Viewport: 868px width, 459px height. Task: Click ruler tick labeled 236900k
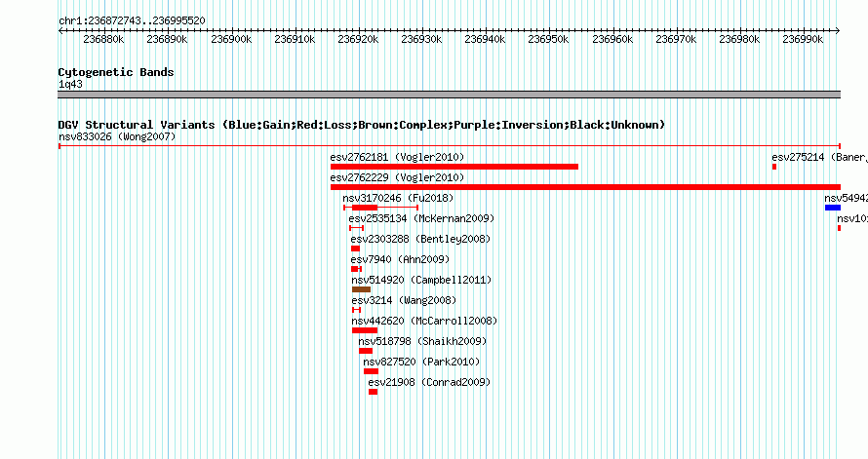pyautogui.click(x=231, y=39)
